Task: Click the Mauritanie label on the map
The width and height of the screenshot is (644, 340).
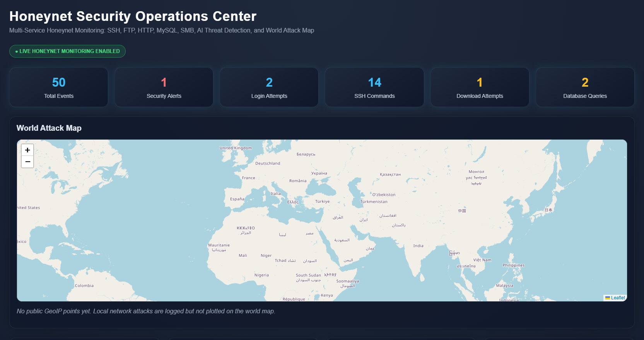Action: point(219,245)
